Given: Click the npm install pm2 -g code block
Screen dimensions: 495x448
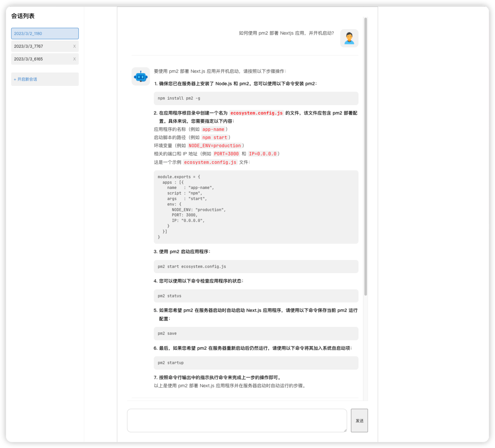Looking at the screenshot, I should click(x=256, y=98).
